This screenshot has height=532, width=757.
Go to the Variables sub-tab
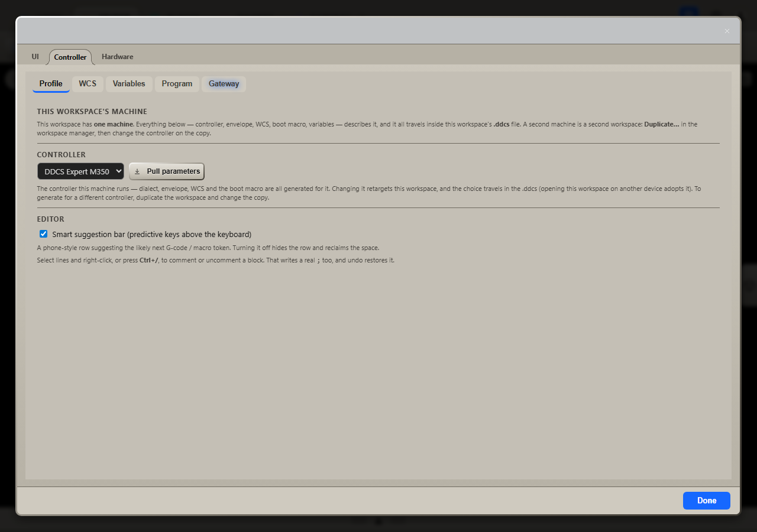pyautogui.click(x=129, y=84)
